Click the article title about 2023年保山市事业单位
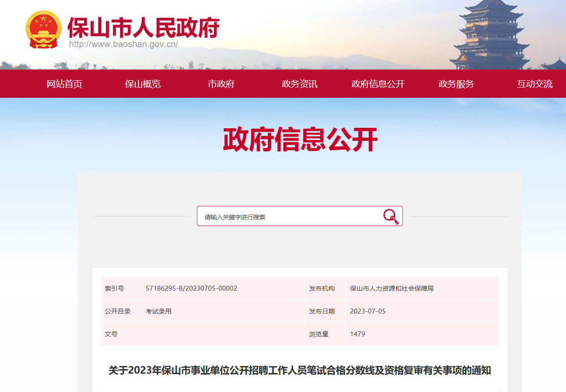Image resolution: width=566 pixels, height=392 pixels. [x=300, y=370]
